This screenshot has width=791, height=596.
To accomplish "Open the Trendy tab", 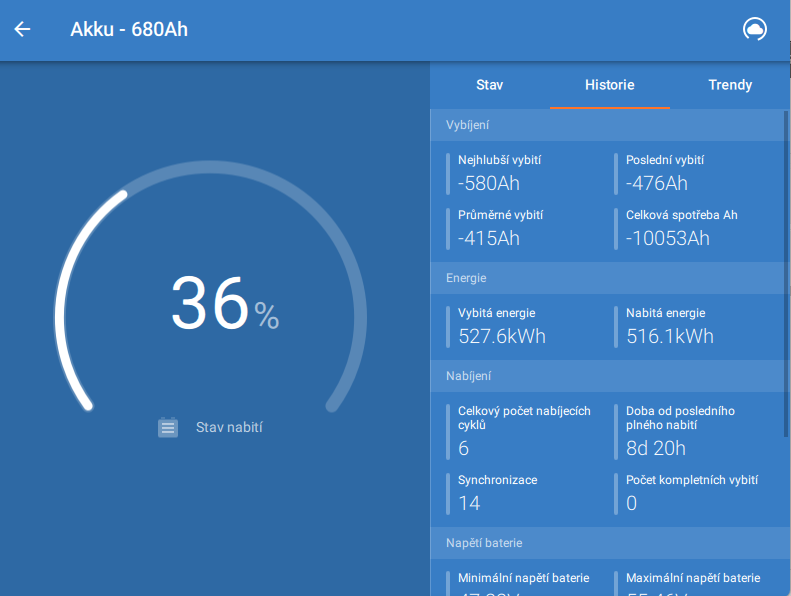I will pos(729,85).
